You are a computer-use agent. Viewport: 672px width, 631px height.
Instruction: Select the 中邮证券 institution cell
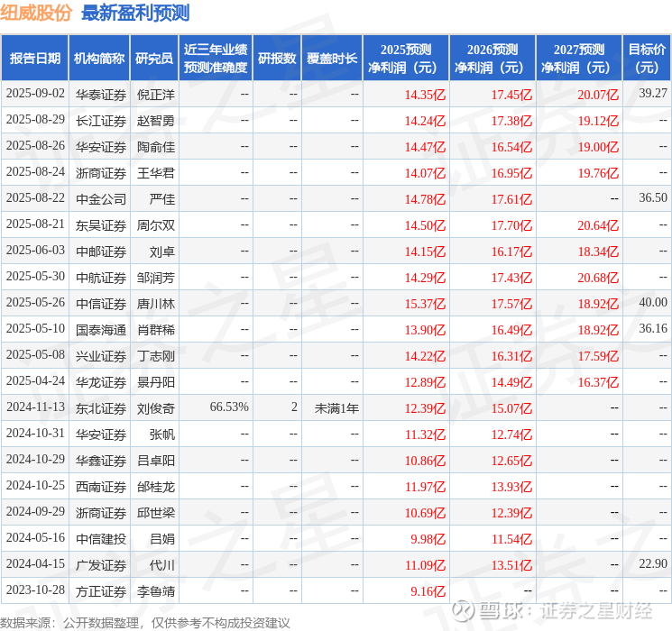tap(101, 251)
